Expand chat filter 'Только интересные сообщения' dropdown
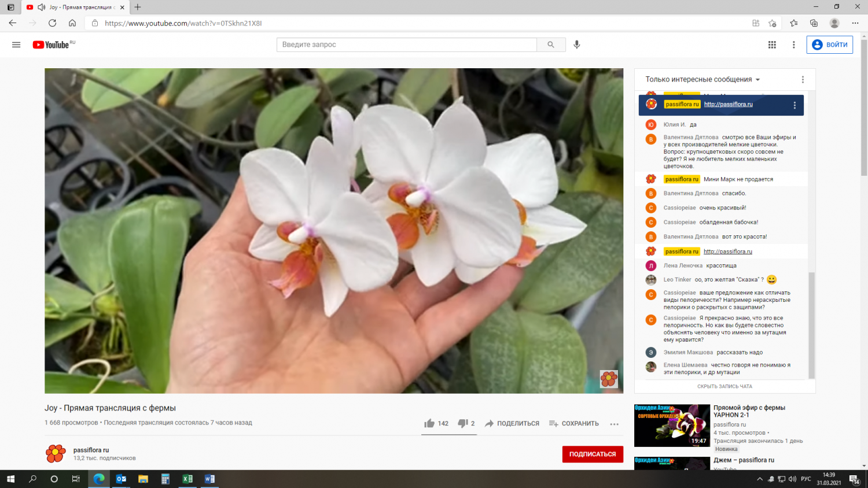 (703, 80)
